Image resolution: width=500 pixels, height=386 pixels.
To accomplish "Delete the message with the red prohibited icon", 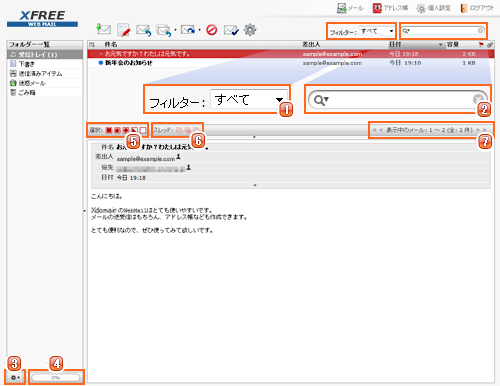I will pyautogui.click(x=212, y=30).
